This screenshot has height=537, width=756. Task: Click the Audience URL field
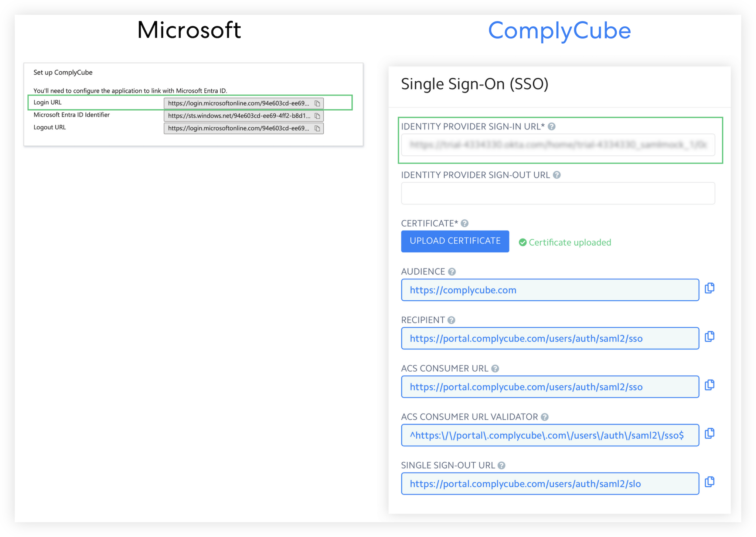pos(550,290)
